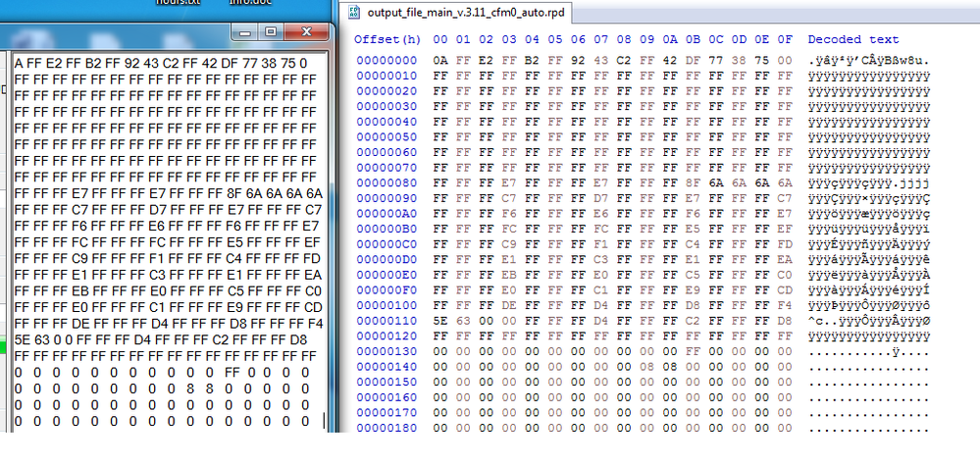Minimize the left hex text window
This screenshot has width=980, height=466.
pyautogui.click(x=245, y=31)
